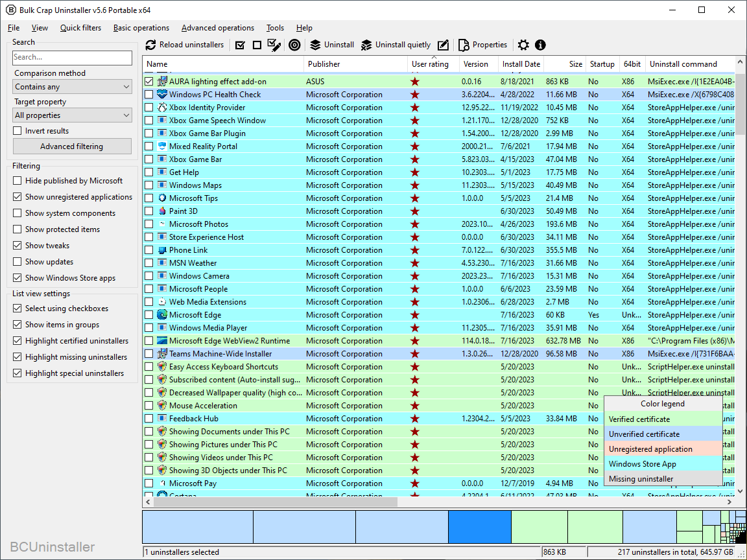747x560 pixels.
Task: Sort by the User rating column header
Action: coord(433,64)
